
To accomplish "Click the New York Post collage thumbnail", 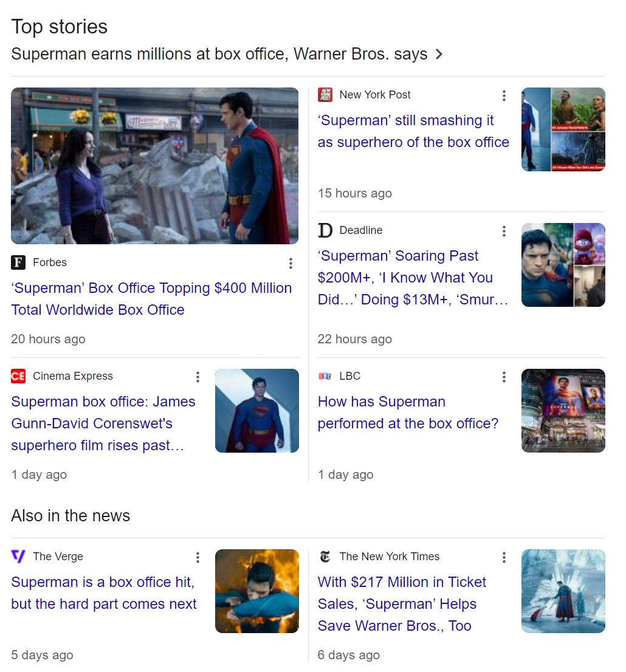I will tap(563, 129).
